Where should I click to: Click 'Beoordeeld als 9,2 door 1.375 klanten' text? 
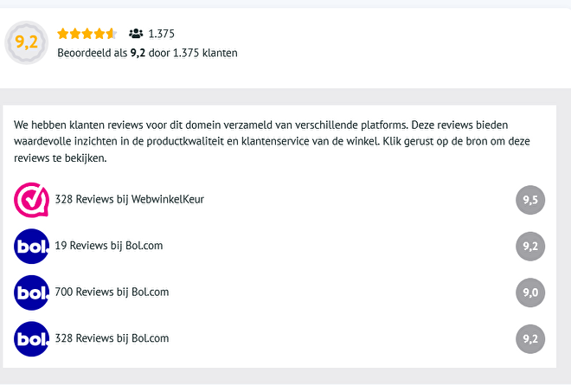147,53
